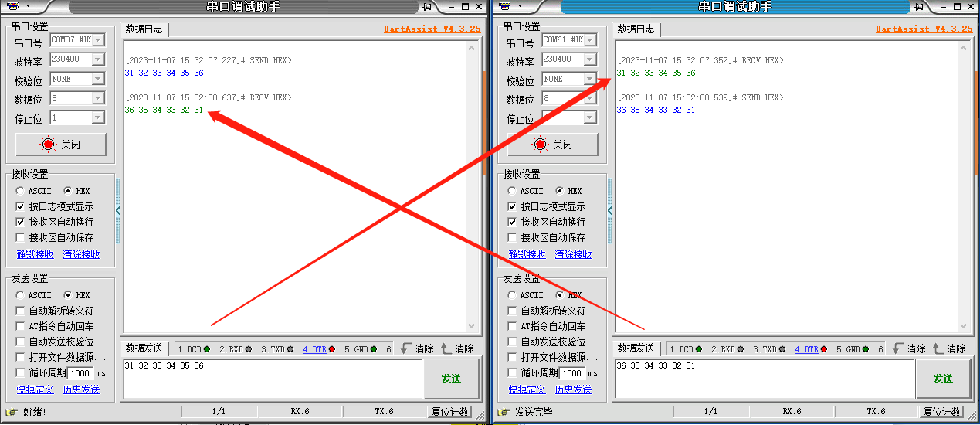
Task: Click the down-arrow 清除 icon in left window
Action: coord(405,348)
